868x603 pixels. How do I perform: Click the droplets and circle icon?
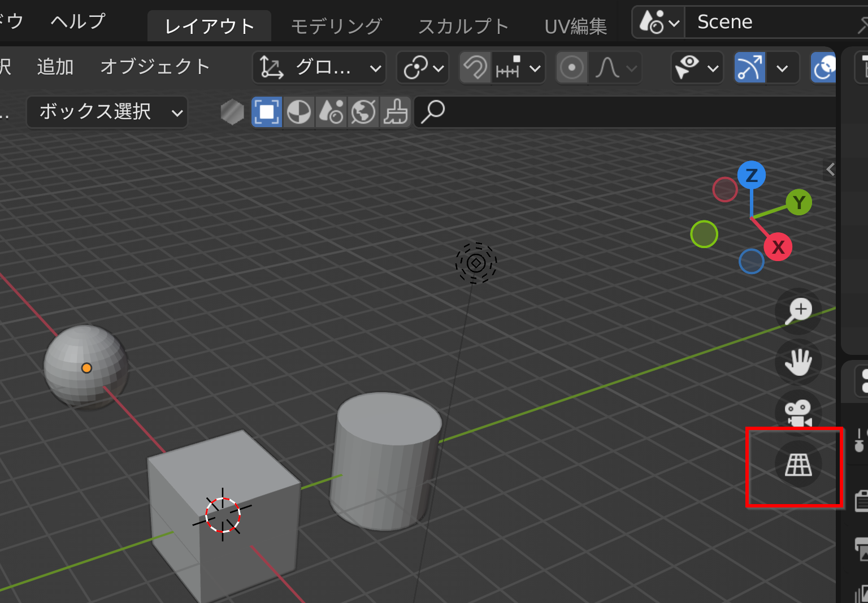pos(331,112)
